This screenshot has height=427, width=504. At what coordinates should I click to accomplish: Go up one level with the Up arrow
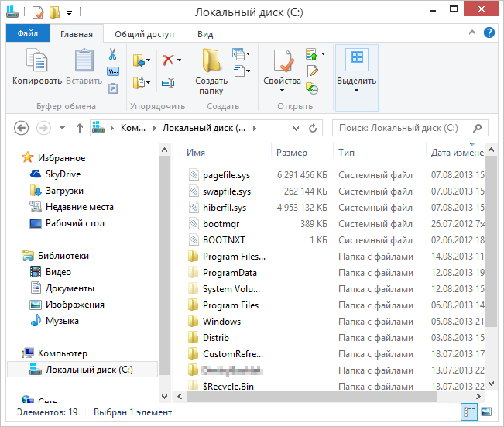coord(80,128)
